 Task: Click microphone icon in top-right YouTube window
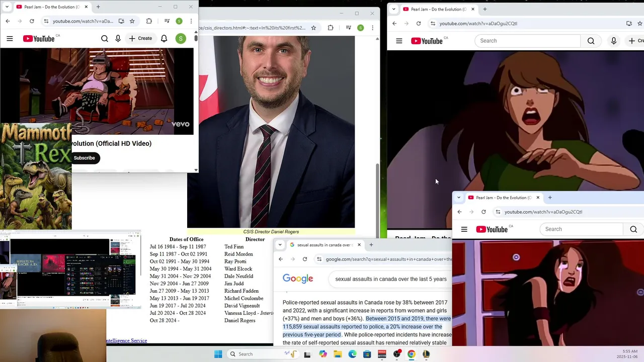613,41
